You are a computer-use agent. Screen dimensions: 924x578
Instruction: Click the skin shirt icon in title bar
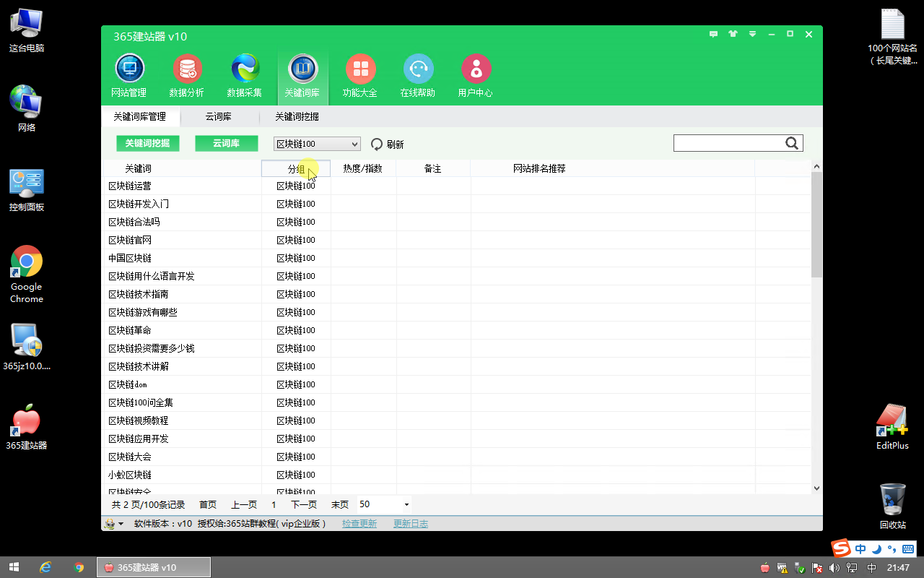[733, 34]
